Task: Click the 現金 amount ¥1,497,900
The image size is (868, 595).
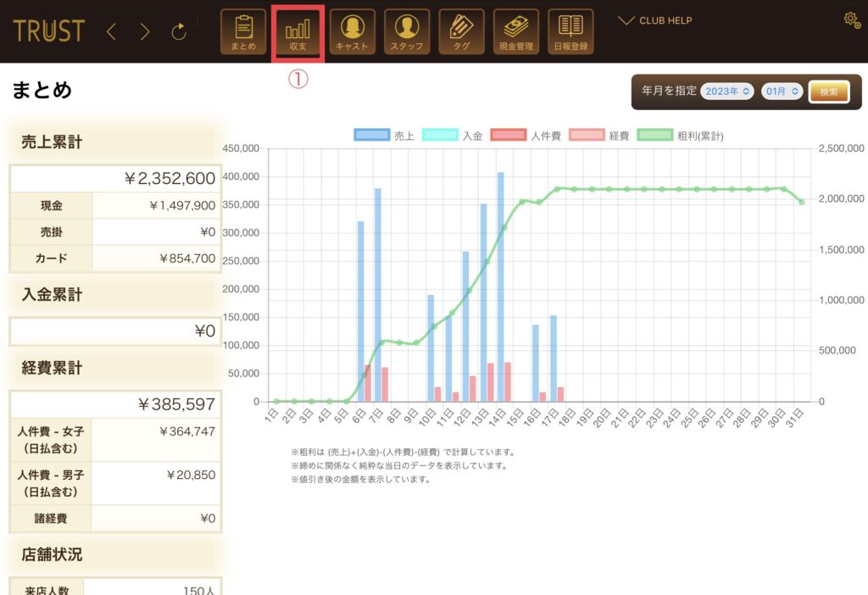Action: point(182,205)
